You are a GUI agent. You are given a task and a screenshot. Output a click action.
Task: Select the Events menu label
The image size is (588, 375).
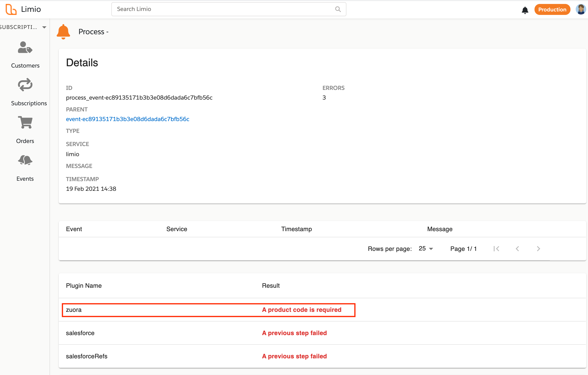pos(25,179)
